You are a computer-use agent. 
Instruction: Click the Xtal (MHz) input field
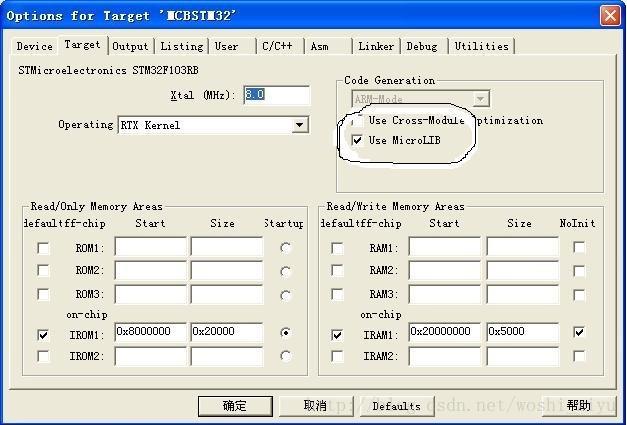[276, 95]
